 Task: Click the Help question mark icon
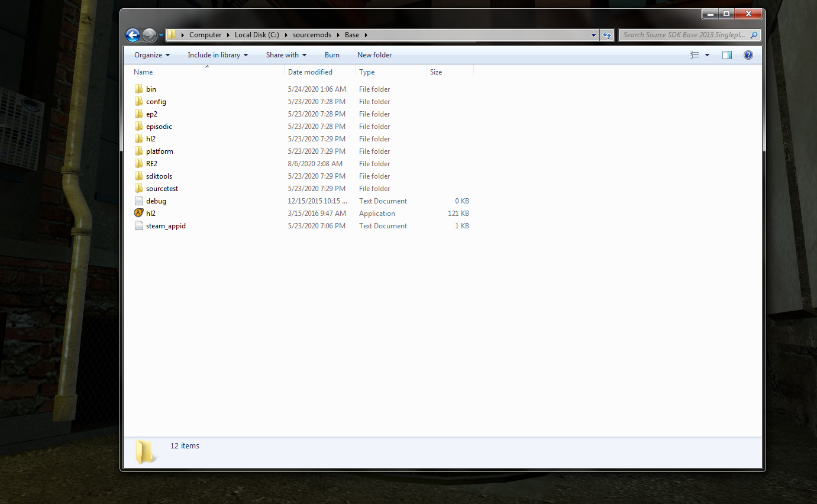pyautogui.click(x=748, y=55)
